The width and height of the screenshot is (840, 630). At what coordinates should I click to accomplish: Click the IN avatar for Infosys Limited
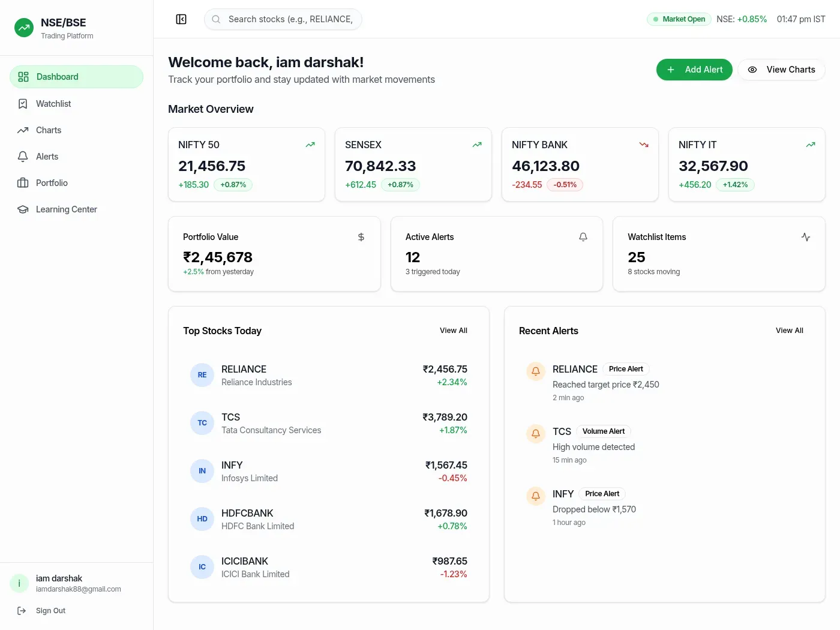[x=202, y=471]
